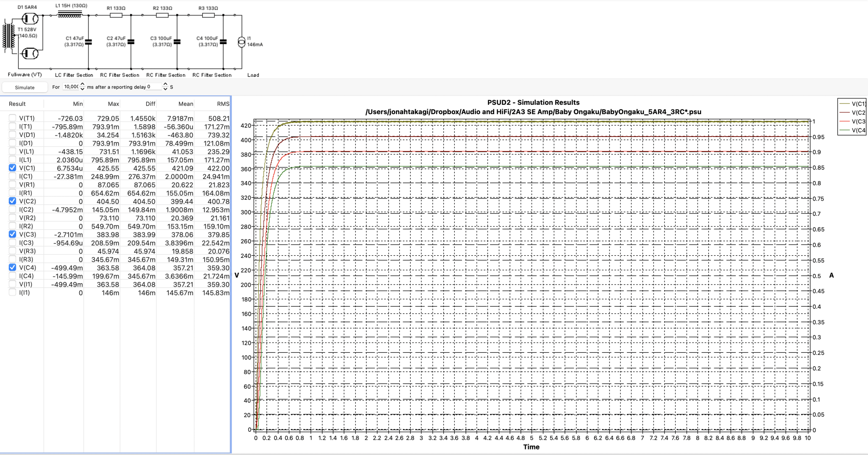The image size is (868, 455).
Task: Click the RMS column header
Action: pos(223,104)
